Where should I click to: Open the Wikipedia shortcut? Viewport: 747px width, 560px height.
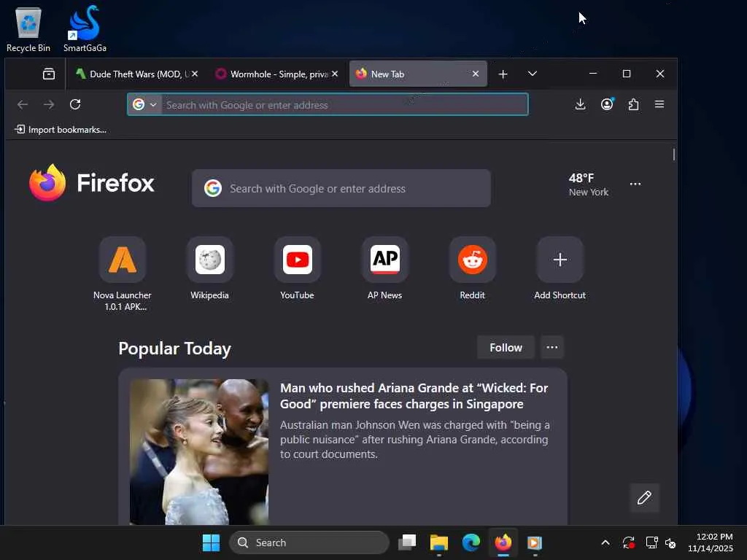click(209, 269)
